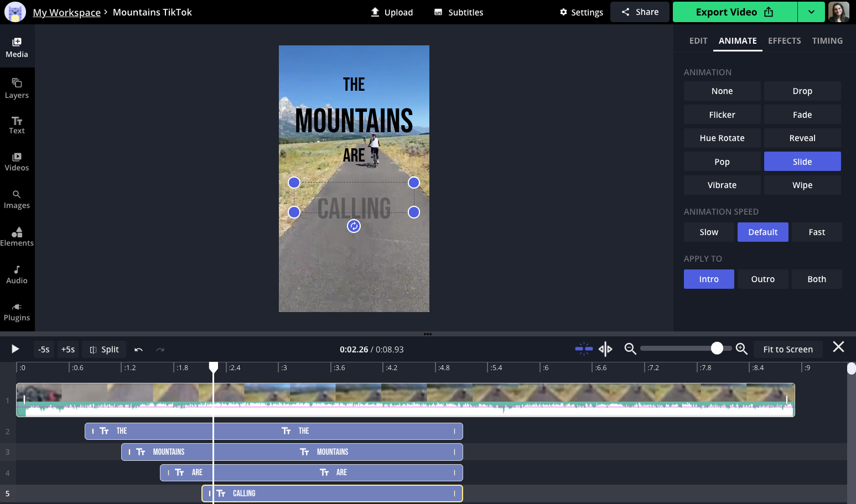Image resolution: width=856 pixels, height=504 pixels.
Task: Zoom out the timeline with magnifier icon
Action: pos(630,349)
